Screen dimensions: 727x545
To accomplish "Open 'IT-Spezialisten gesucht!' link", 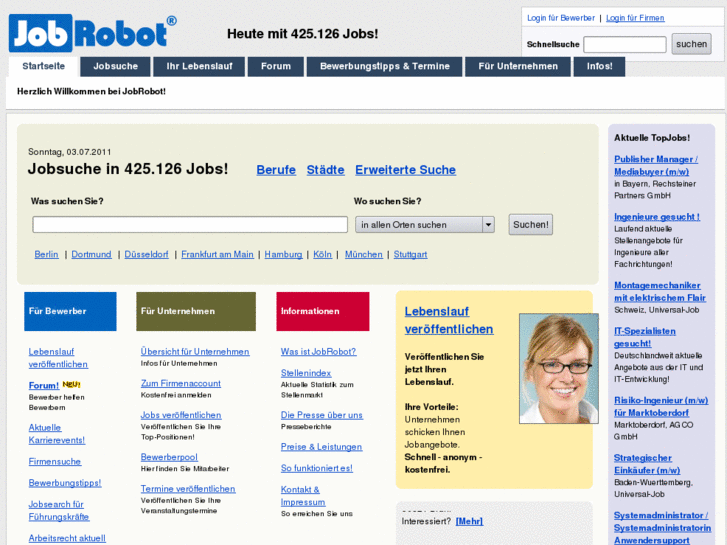I will (644, 337).
